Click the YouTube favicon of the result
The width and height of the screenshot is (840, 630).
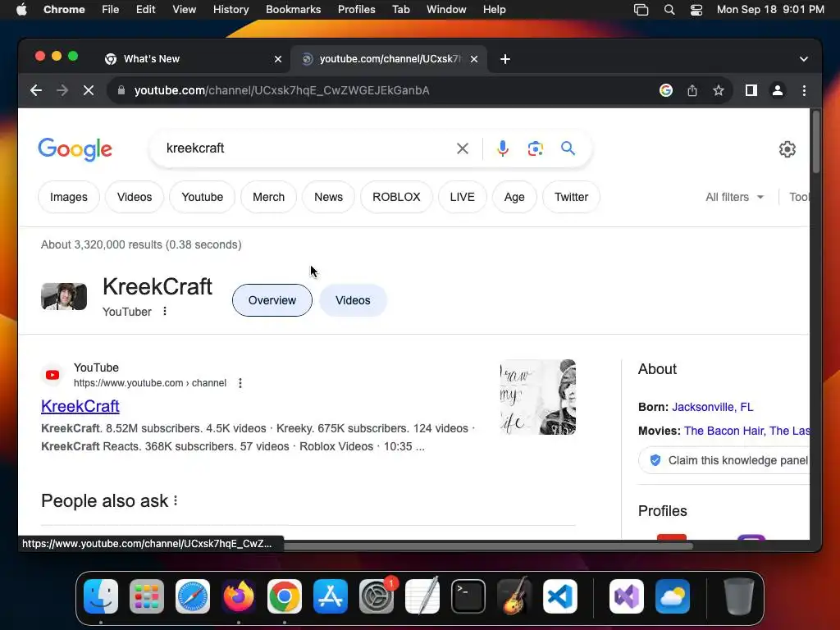52,375
